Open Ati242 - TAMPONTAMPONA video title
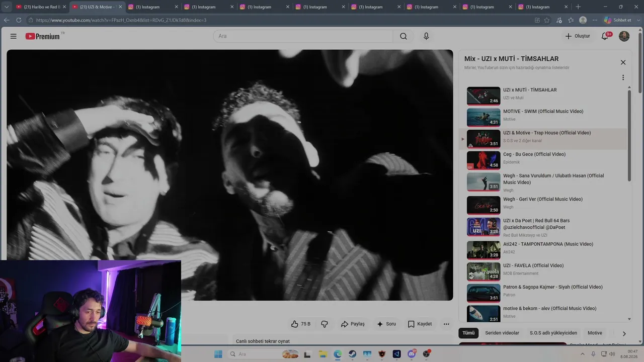 click(x=548, y=244)
